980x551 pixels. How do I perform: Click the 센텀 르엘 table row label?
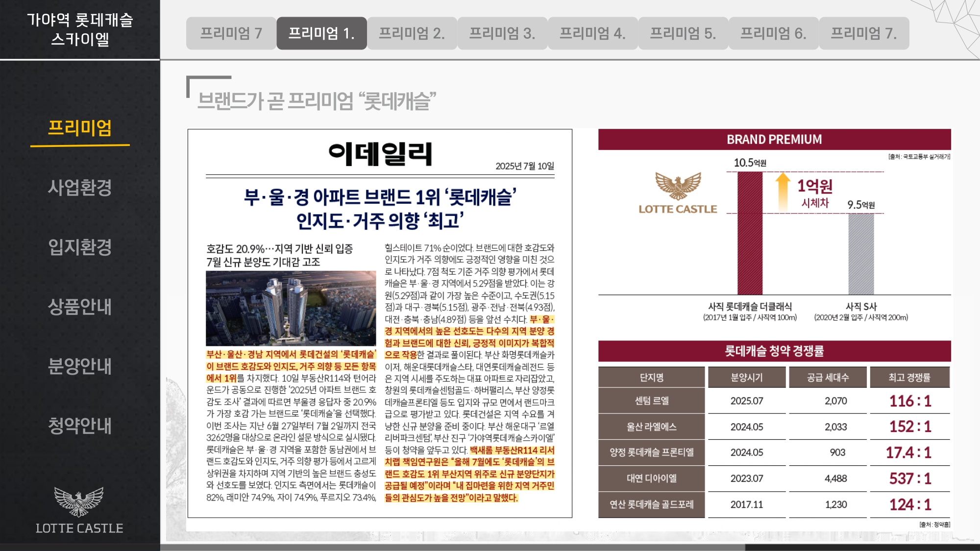click(651, 401)
